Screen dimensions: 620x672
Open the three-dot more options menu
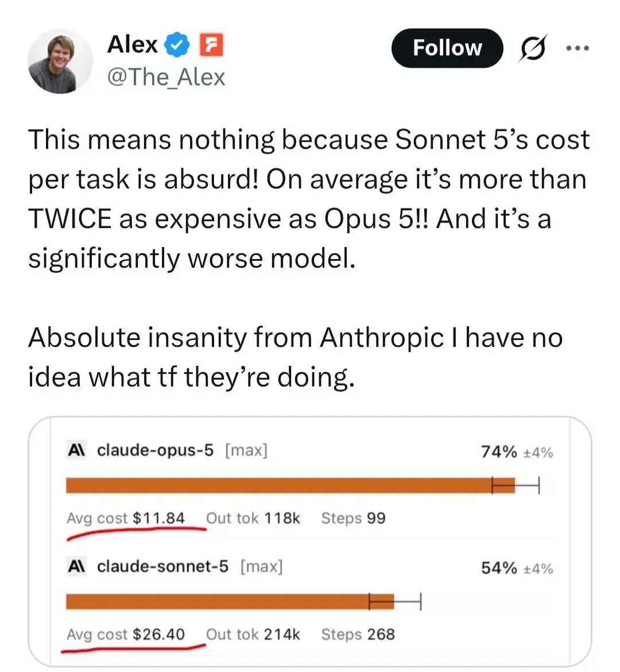pyautogui.click(x=578, y=48)
